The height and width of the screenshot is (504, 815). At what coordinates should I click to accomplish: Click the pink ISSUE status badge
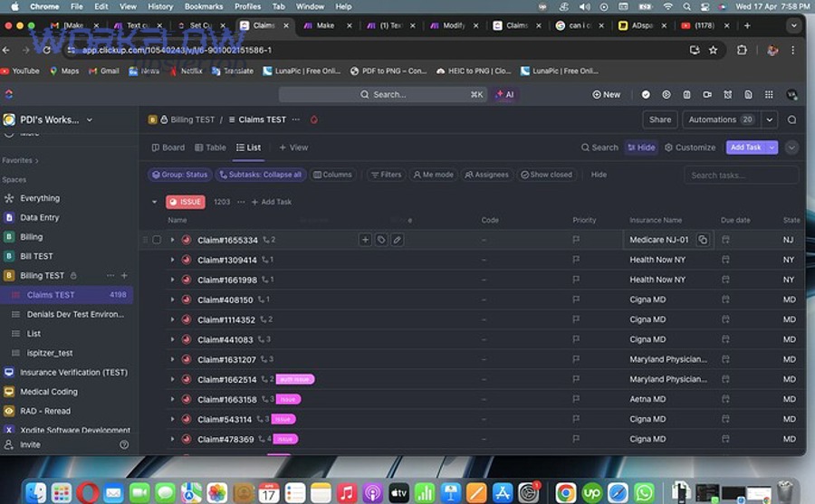(x=186, y=202)
